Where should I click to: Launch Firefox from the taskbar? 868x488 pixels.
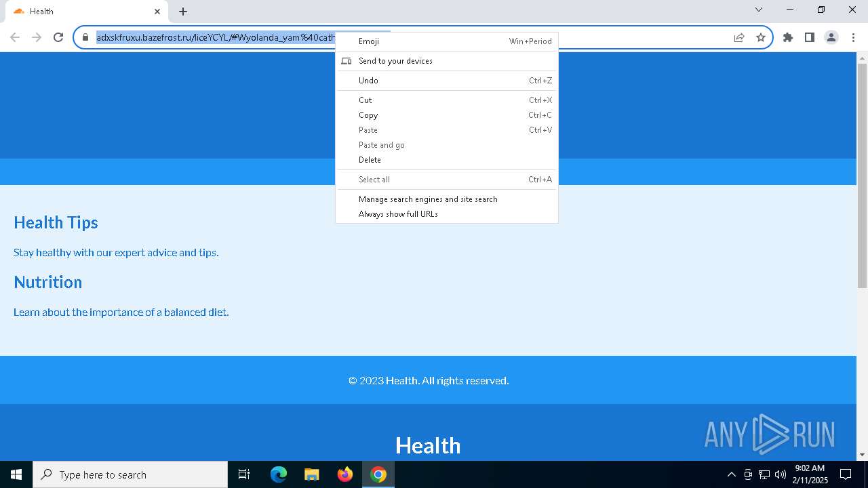[345, 474]
